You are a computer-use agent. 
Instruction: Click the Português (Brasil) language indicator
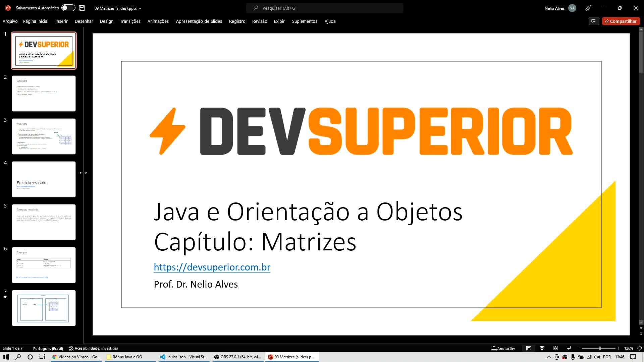[x=48, y=348]
